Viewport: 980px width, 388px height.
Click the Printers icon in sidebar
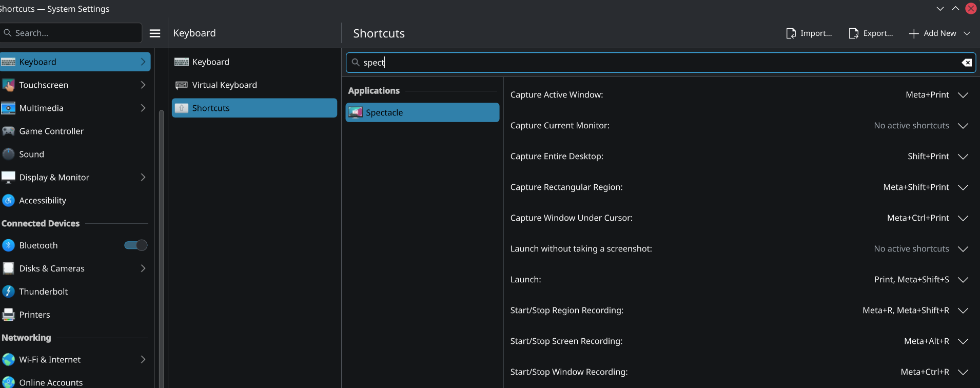tap(8, 315)
